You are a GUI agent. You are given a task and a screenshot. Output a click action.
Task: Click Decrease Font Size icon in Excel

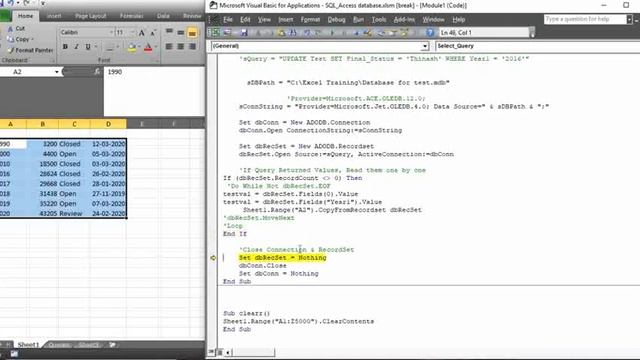point(153,33)
